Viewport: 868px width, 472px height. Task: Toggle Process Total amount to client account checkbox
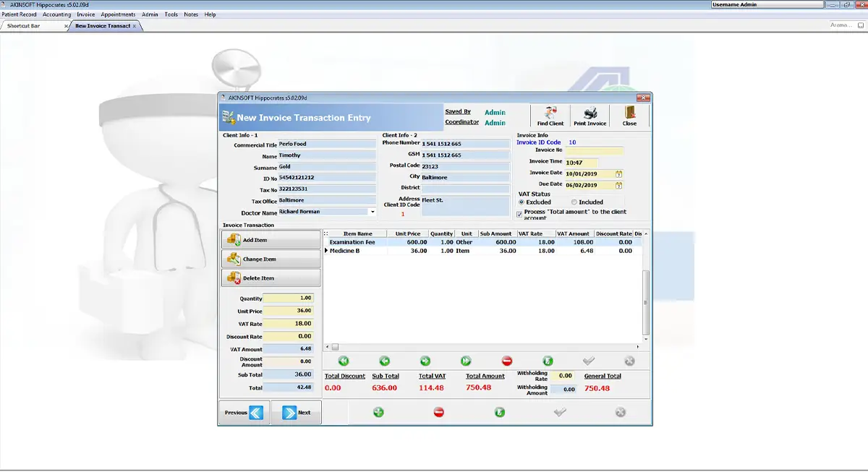[519, 213]
